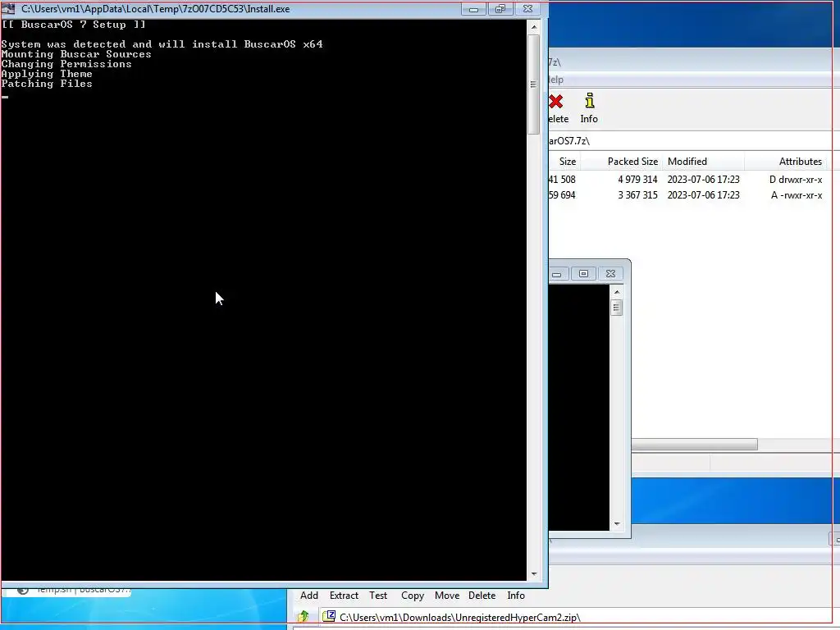Sort by the Modified column header
Screen dimensions: 840x630
click(x=703, y=162)
